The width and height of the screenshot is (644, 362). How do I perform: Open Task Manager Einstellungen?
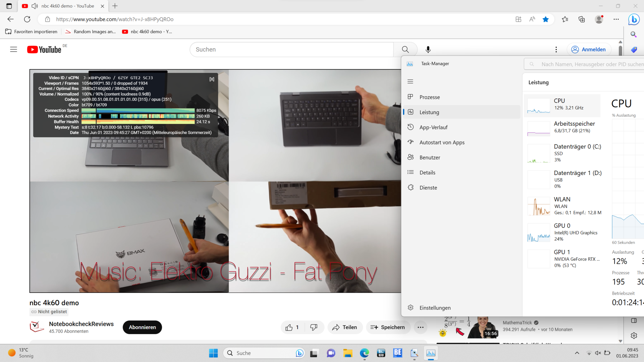coord(462,308)
